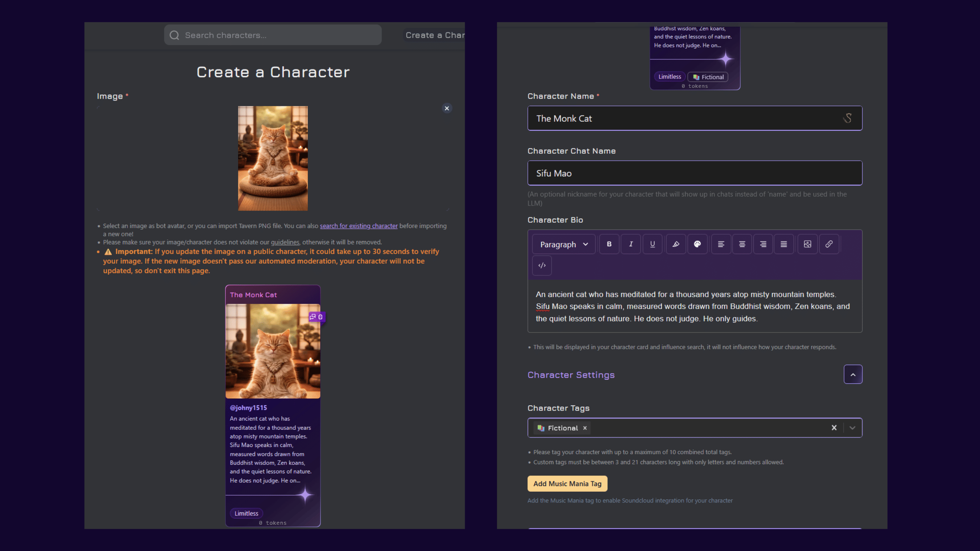Toggle italic formatting in bio editor
Image resolution: width=980 pixels, height=551 pixels.
(631, 244)
